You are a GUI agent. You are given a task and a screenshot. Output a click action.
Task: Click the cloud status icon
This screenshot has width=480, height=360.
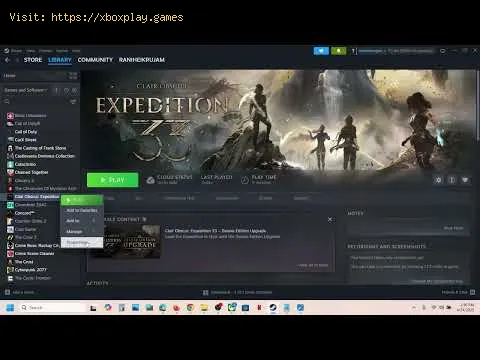click(150, 180)
